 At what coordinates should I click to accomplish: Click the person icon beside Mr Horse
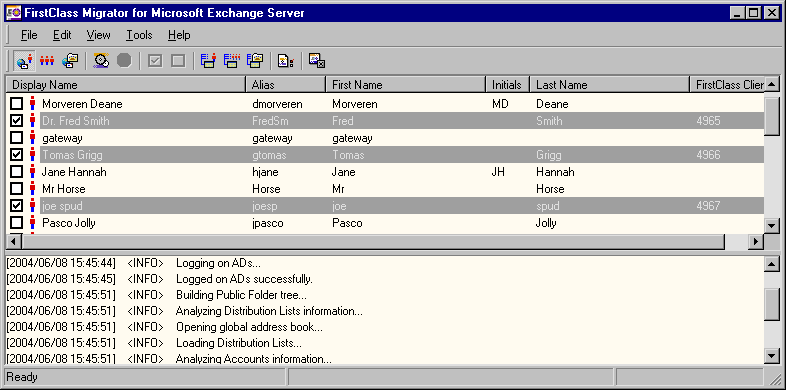pos(33,189)
